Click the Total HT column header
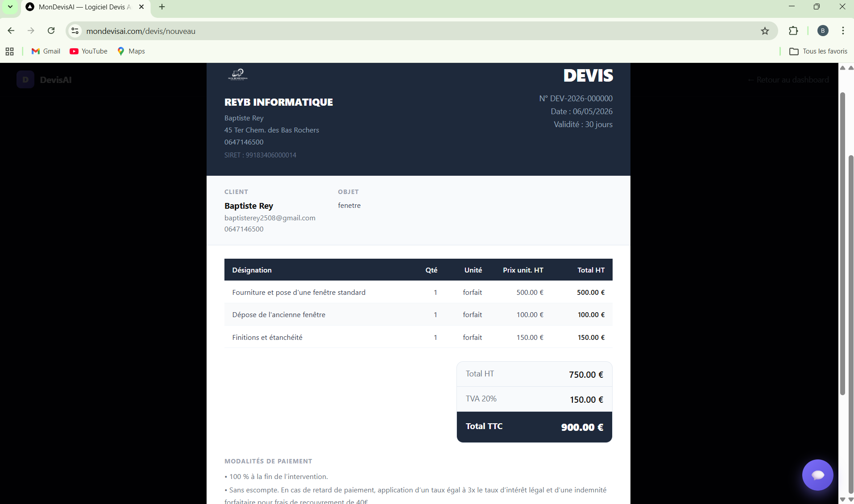Screen dimensions: 854x504 pyautogui.click(x=591, y=270)
